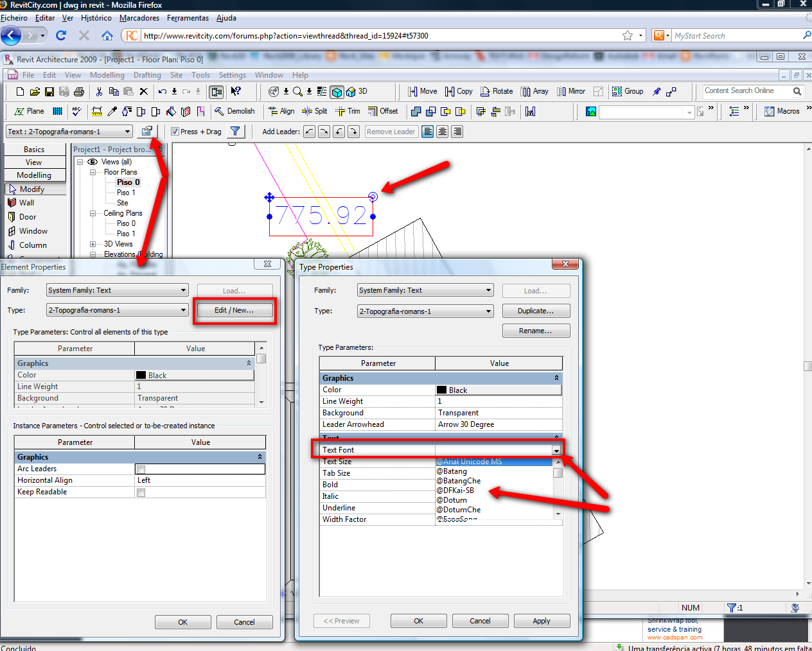Activate the Mirror tool
Image resolution: width=812 pixels, height=651 pixels.
click(x=570, y=91)
